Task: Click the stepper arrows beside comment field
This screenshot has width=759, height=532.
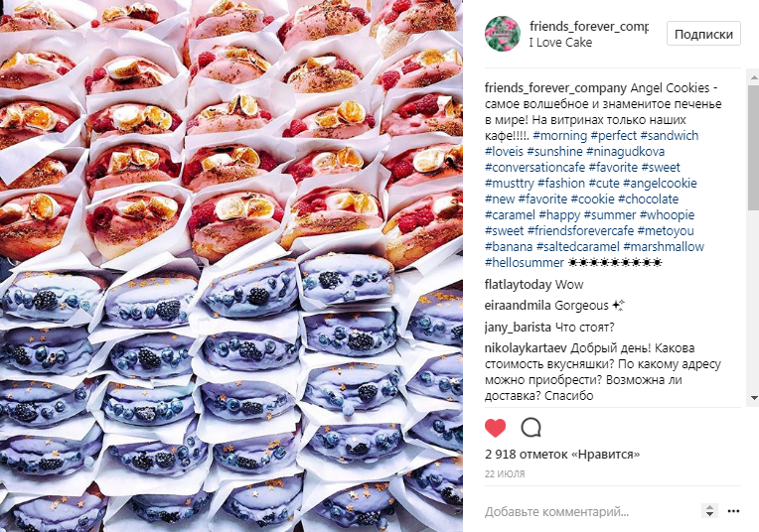Action: point(709,511)
